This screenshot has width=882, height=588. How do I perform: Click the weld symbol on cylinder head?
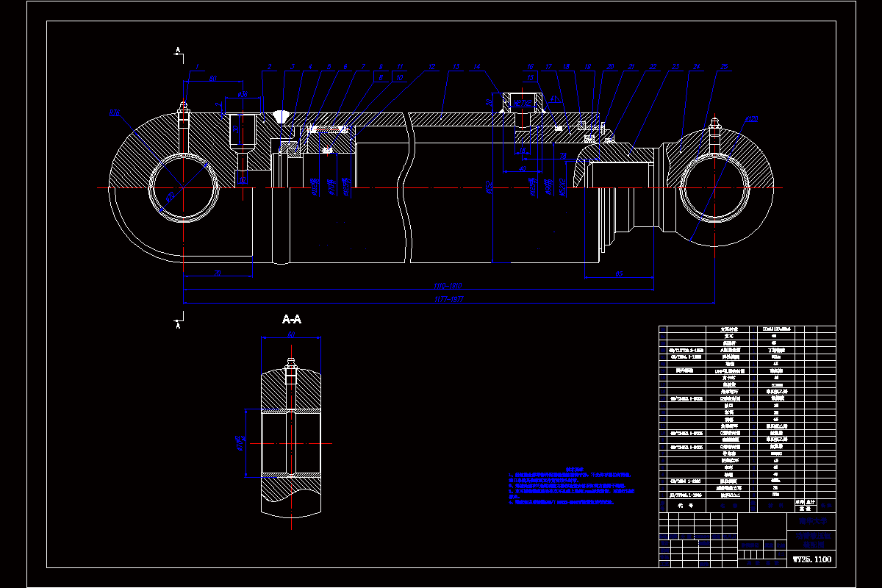coord(279,118)
